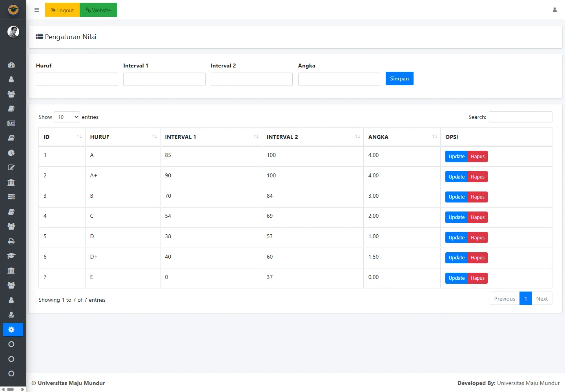Screen dimensions: 565x392
Task: Open the Show entries dropdown
Action: [67, 117]
